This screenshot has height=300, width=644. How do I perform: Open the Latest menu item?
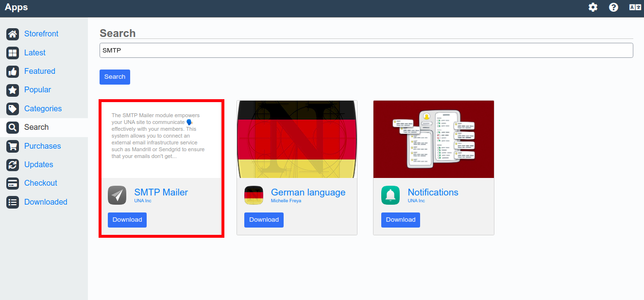click(x=34, y=53)
